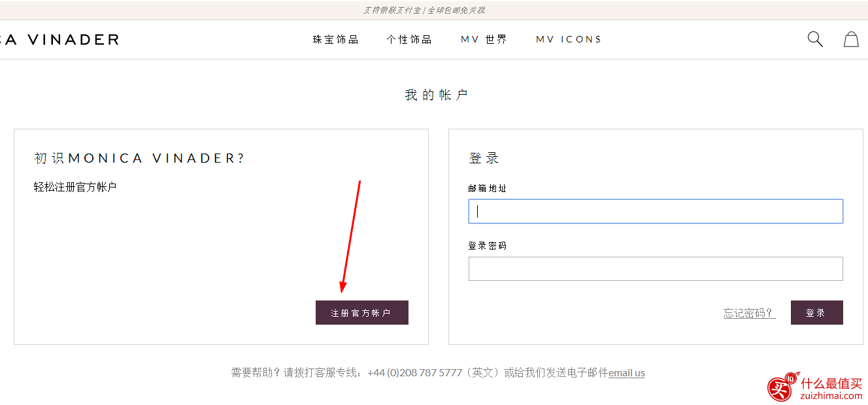Viewport: 868px width, 405px height.
Task: Open the shopping bag icon
Action: [x=851, y=39]
